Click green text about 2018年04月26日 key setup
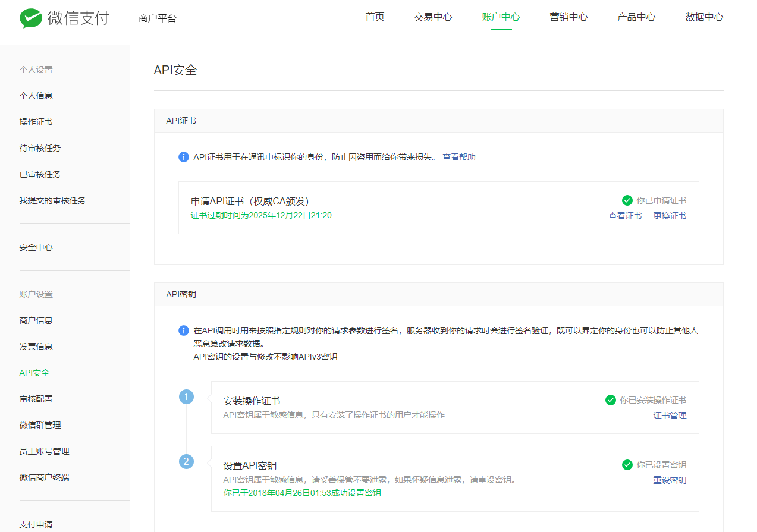Screen dimensions: 757x532 (302, 493)
